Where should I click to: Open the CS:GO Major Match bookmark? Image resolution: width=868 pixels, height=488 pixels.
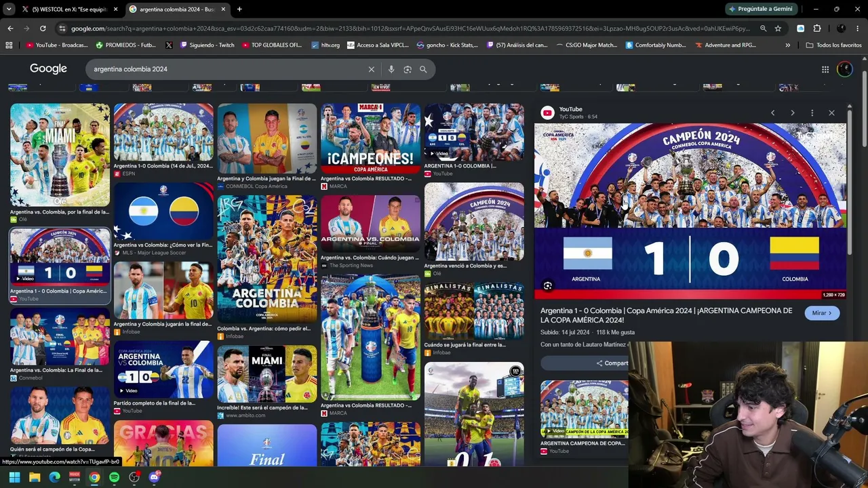point(587,45)
